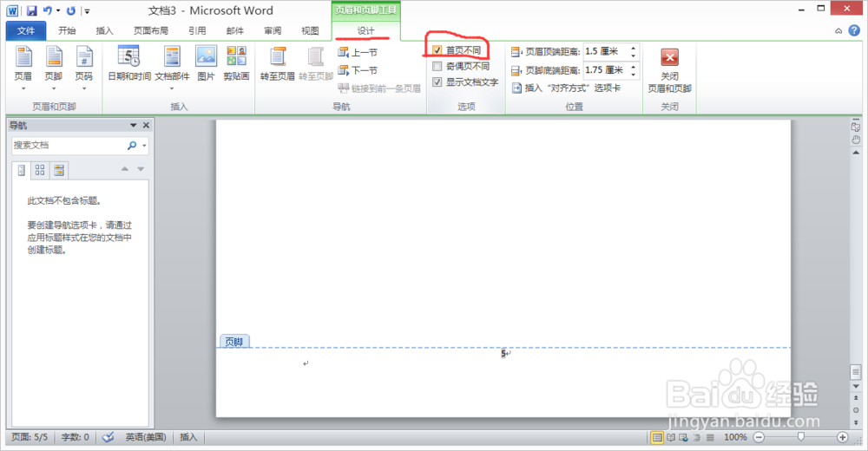
Task: Click the 100% zoom level button
Action: click(x=735, y=437)
